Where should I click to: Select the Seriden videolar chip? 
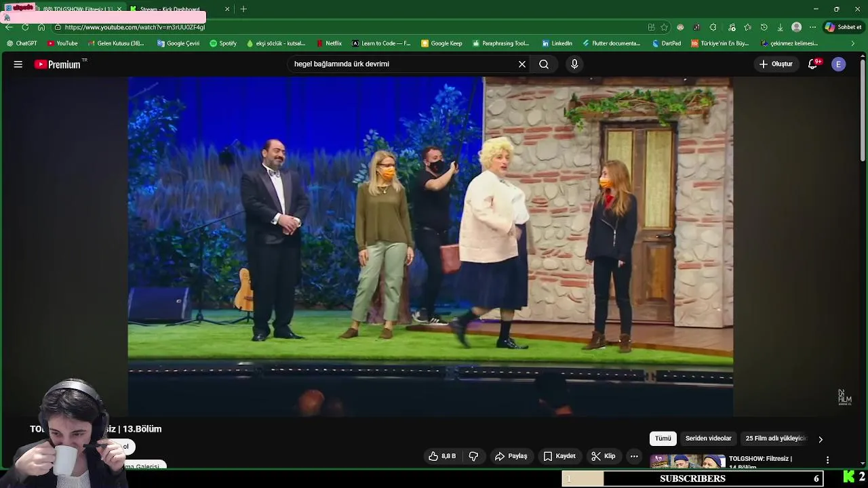[x=709, y=439]
